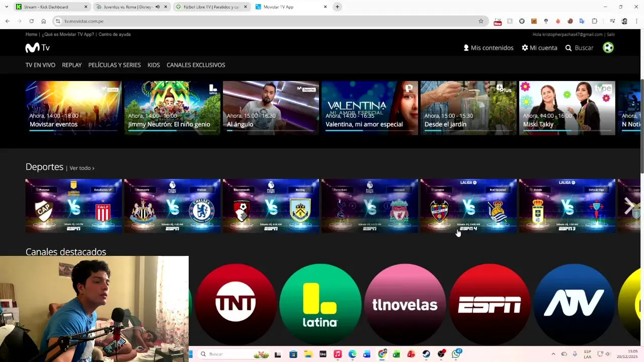Open the media controls icon

tap(612, 21)
